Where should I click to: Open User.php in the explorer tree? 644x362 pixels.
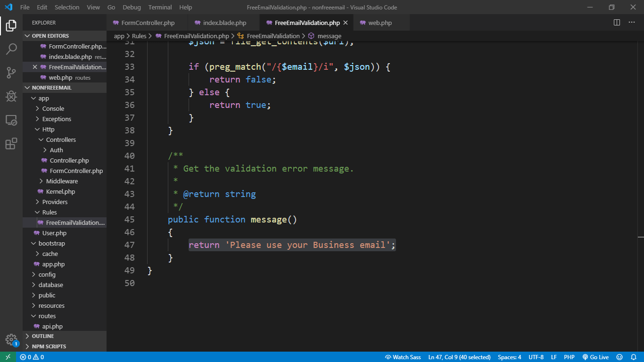(54, 233)
